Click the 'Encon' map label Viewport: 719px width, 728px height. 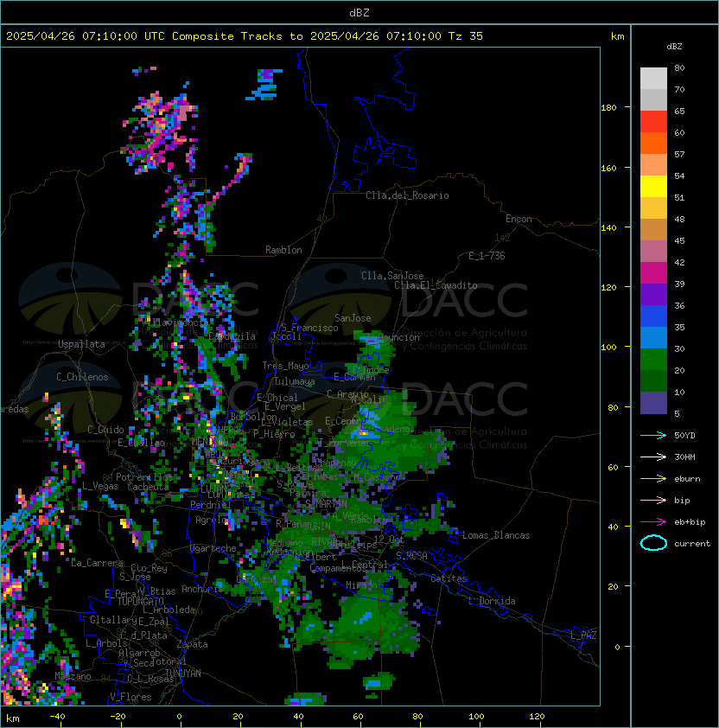pos(519,219)
